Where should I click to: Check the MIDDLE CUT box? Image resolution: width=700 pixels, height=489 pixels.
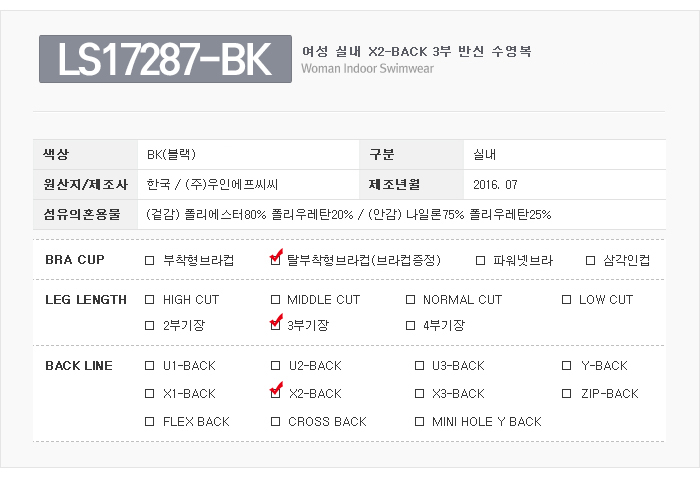(276, 300)
